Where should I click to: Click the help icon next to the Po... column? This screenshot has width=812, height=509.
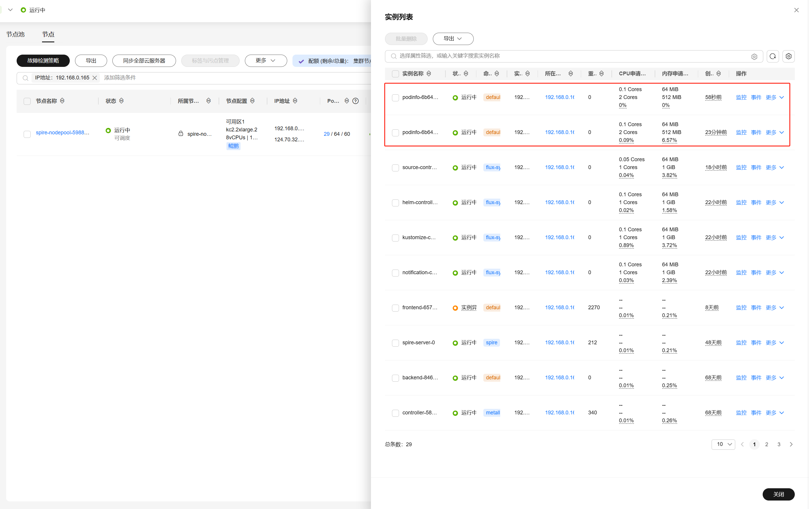pos(356,101)
